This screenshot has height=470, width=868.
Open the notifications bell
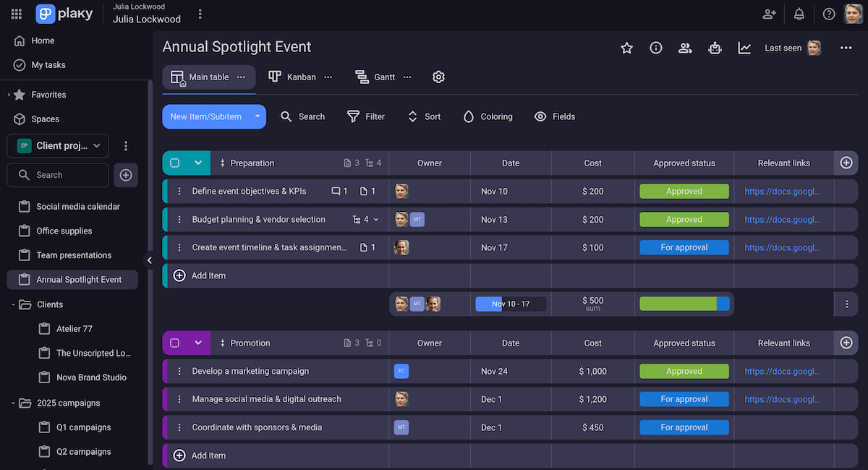799,14
